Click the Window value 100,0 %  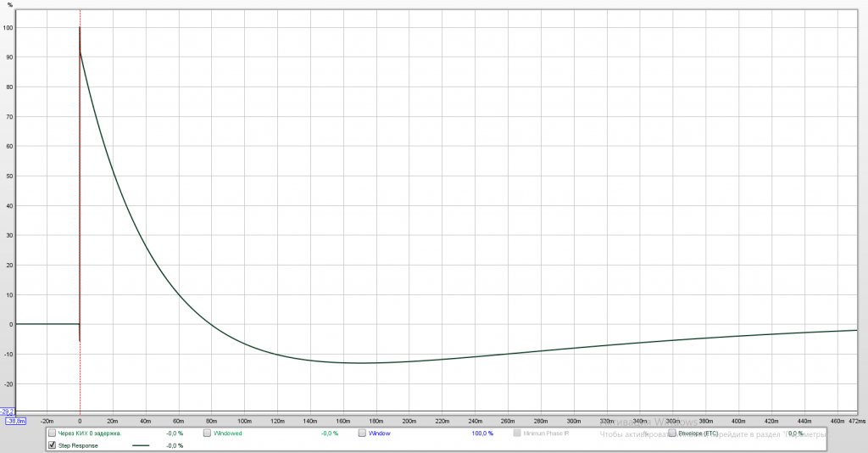tap(482, 433)
